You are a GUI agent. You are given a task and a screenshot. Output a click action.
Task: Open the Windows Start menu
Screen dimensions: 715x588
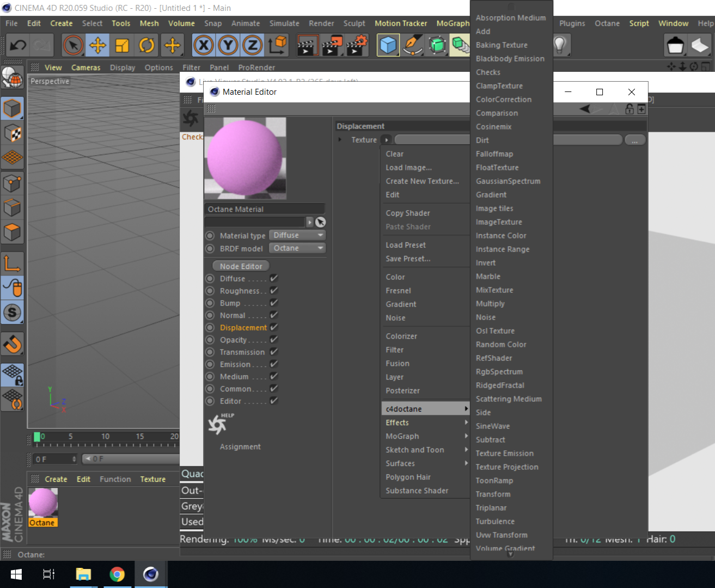pyautogui.click(x=16, y=574)
